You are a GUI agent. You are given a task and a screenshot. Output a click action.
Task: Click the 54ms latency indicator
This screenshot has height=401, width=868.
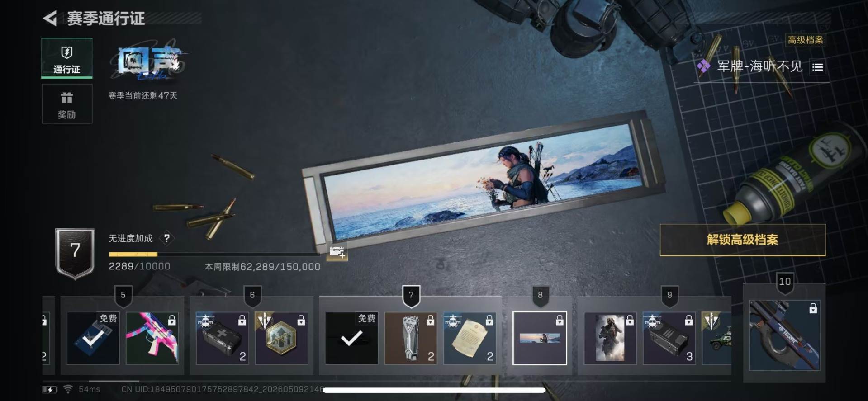click(90, 389)
